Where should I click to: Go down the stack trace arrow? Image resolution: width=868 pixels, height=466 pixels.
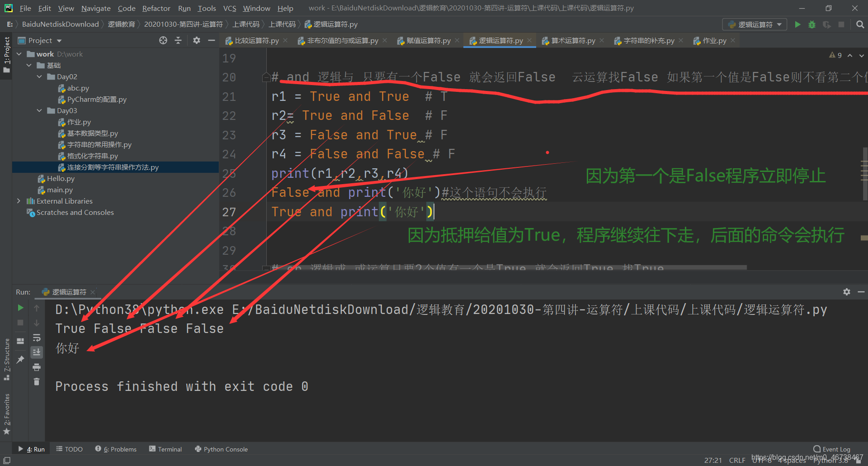(37, 323)
